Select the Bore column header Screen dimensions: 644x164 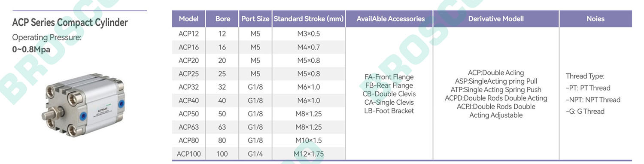click(222, 18)
